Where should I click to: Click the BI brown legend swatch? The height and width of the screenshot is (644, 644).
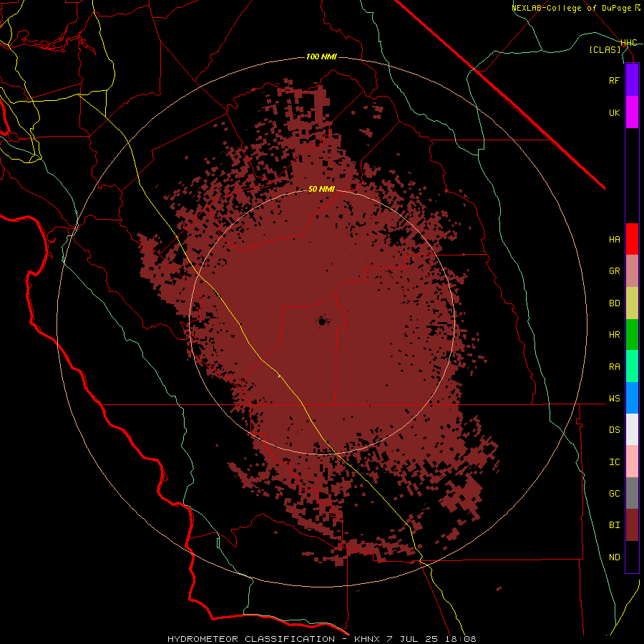(x=632, y=525)
